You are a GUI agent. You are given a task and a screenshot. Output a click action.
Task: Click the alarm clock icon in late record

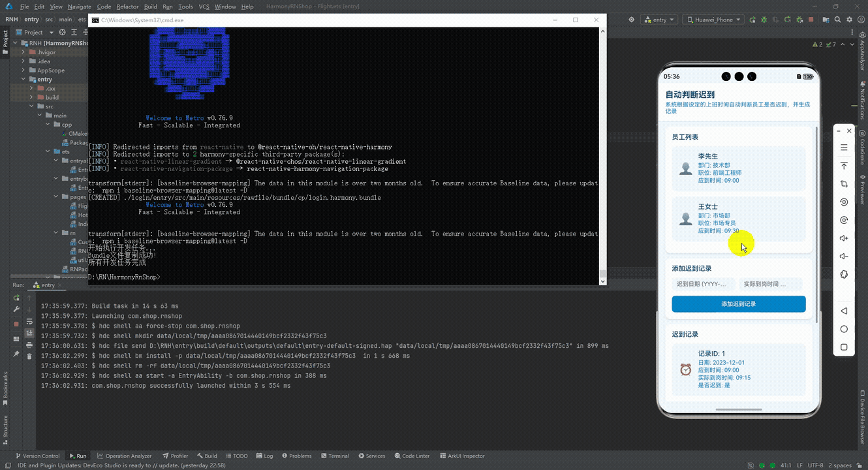click(685, 369)
